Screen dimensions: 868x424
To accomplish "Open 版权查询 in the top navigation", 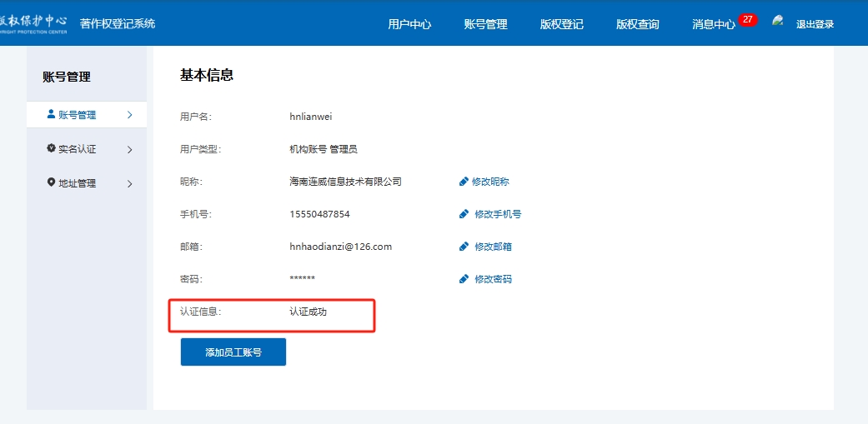I will pyautogui.click(x=637, y=24).
